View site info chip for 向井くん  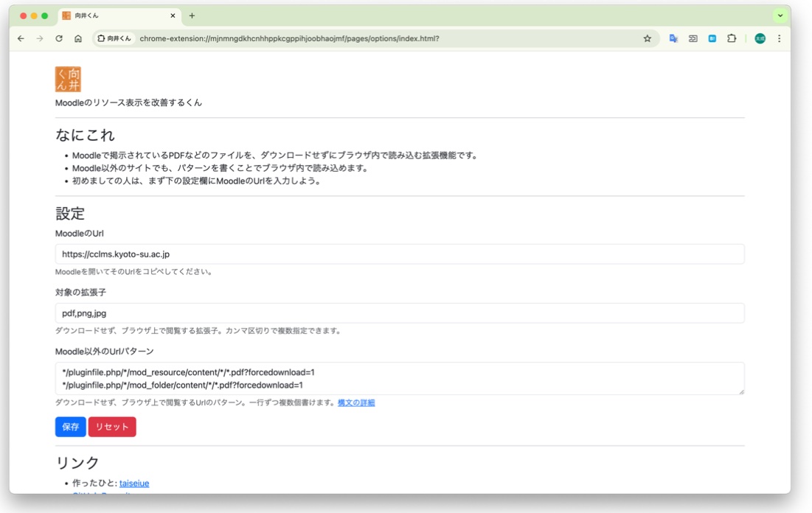[x=114, y=38]
